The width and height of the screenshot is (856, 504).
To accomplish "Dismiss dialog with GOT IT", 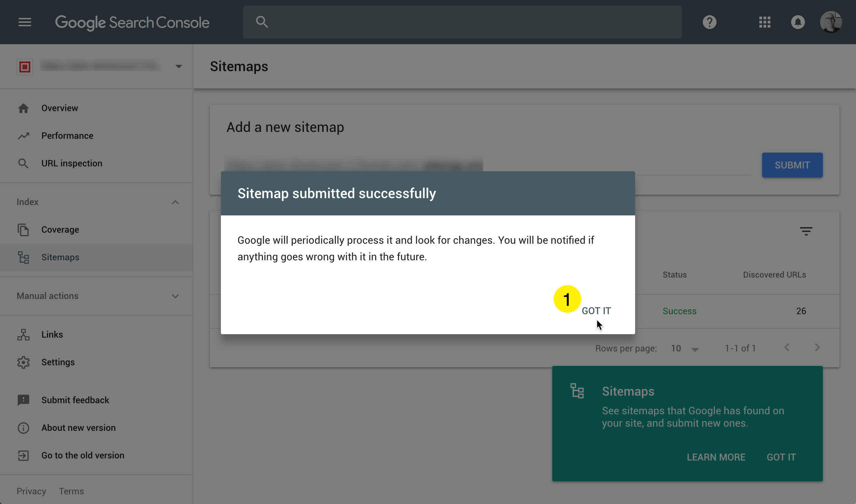I will coord(596,311).
